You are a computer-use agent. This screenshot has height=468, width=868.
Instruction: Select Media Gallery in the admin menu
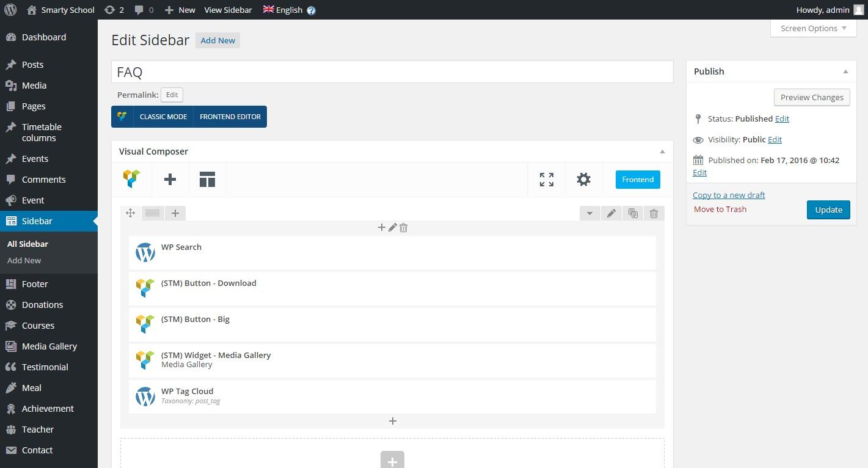49,346
